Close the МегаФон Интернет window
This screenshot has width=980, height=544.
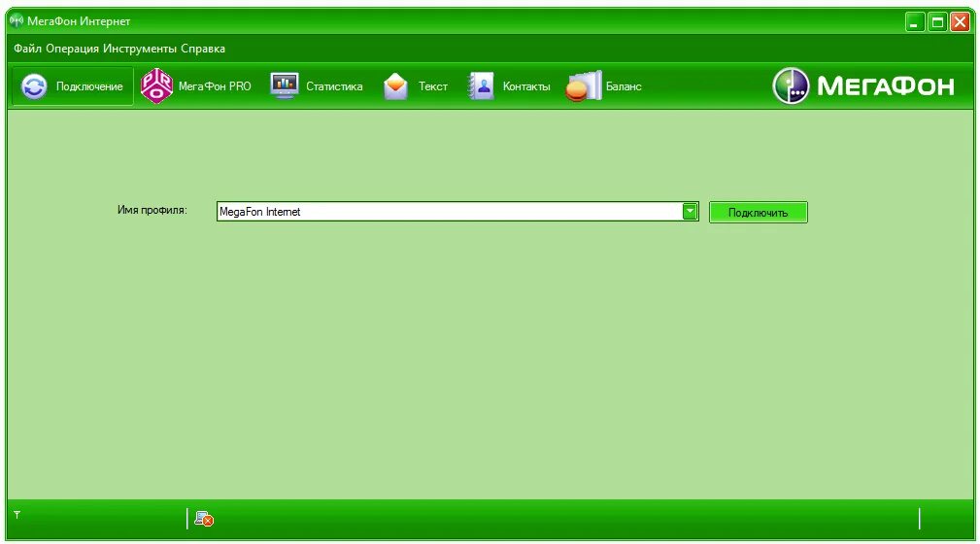pos(960,22)
